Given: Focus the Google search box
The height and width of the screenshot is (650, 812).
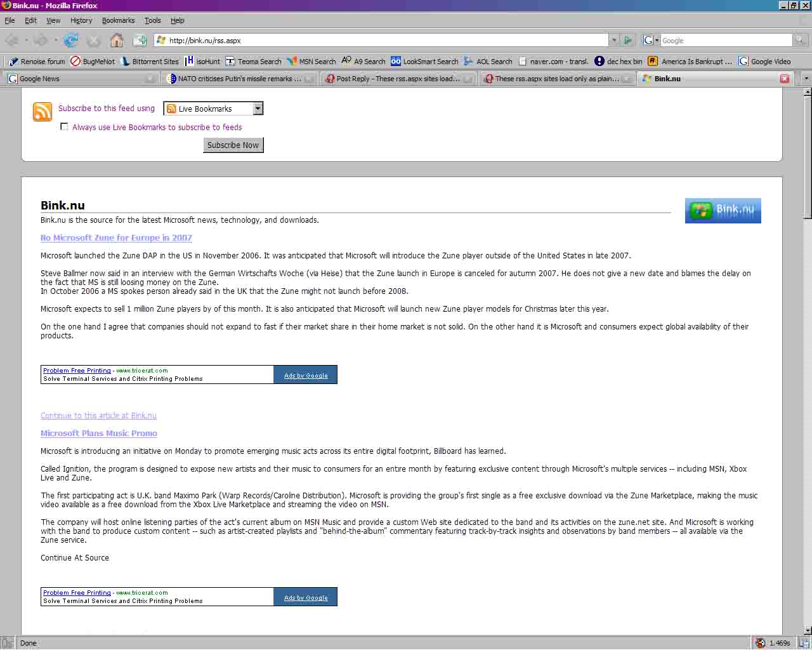Looking at the screenshot, I should (726, 40).
